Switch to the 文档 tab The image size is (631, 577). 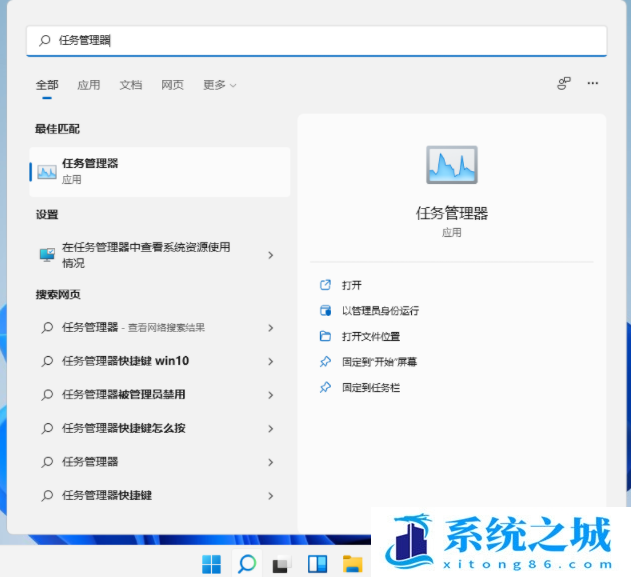(131, 85)
